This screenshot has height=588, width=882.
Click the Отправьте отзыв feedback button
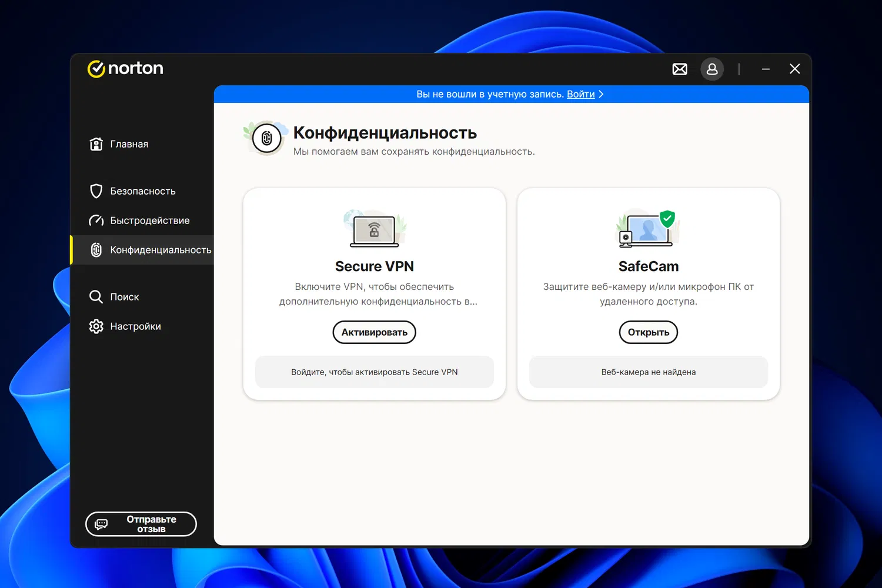tap(141, 524)
